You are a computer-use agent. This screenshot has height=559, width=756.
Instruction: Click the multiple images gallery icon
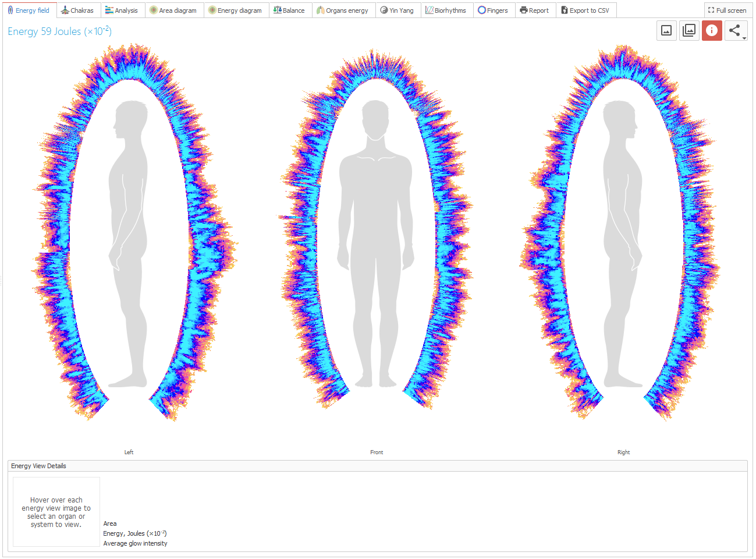pos(689,31)
